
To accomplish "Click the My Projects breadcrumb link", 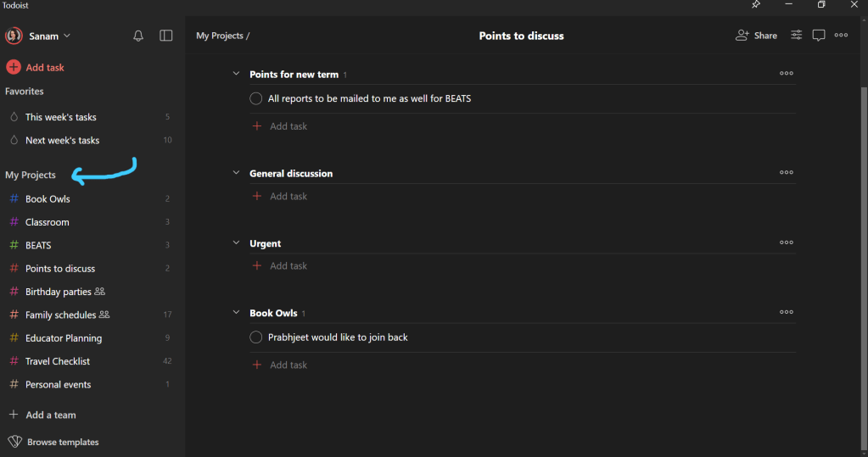I will [220, 36].
